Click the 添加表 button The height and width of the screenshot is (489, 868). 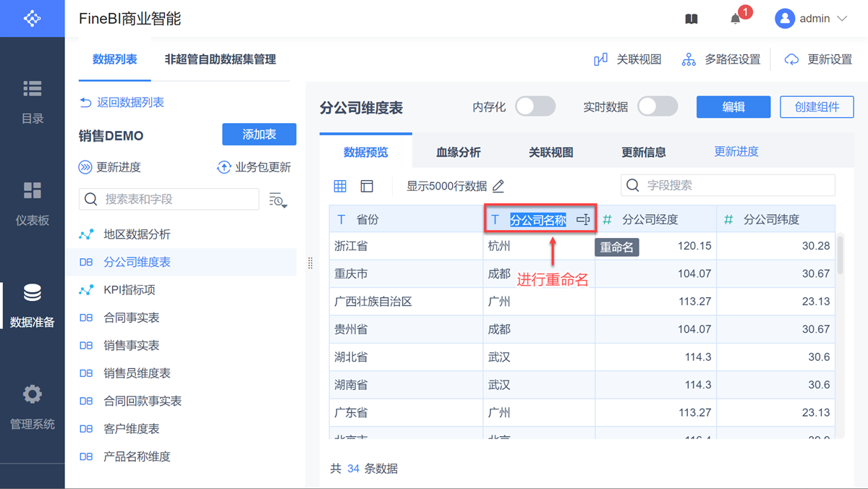pos(259,135)
